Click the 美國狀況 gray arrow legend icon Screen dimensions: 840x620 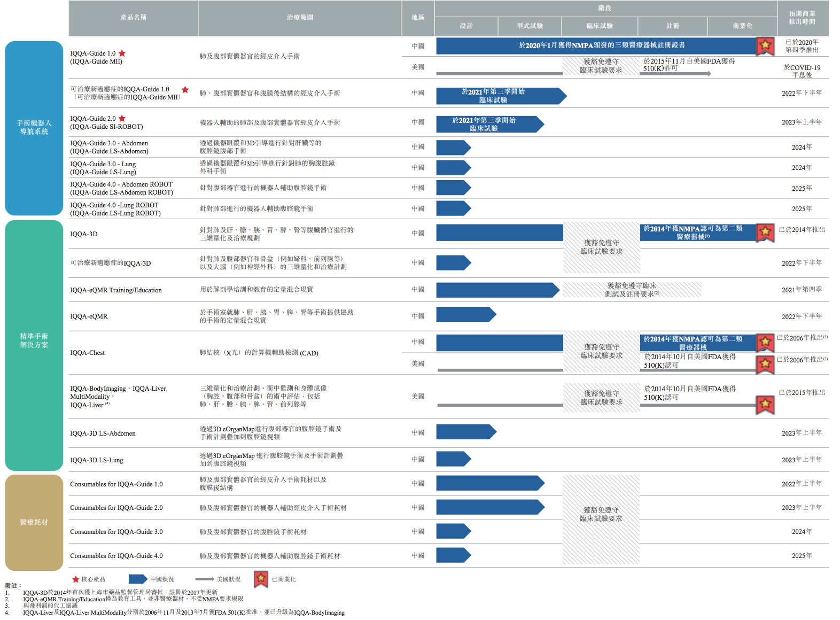click(x=205, y=579)
